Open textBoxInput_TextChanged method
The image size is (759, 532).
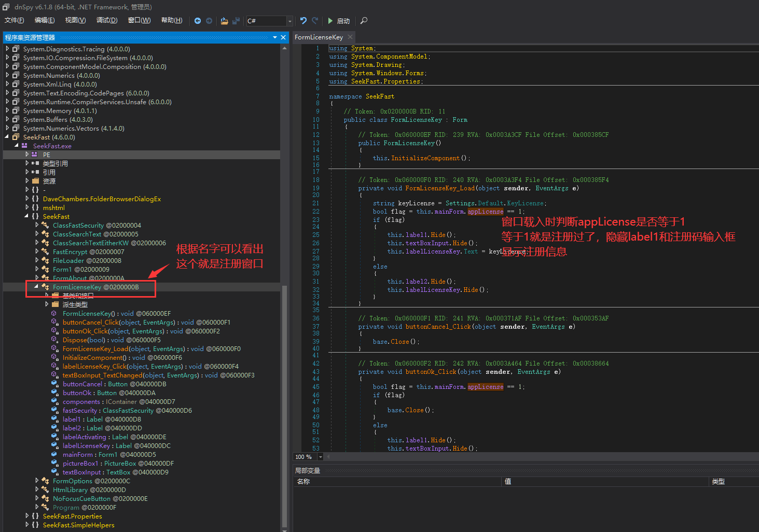pyautogui.click(x=158, y=375)
